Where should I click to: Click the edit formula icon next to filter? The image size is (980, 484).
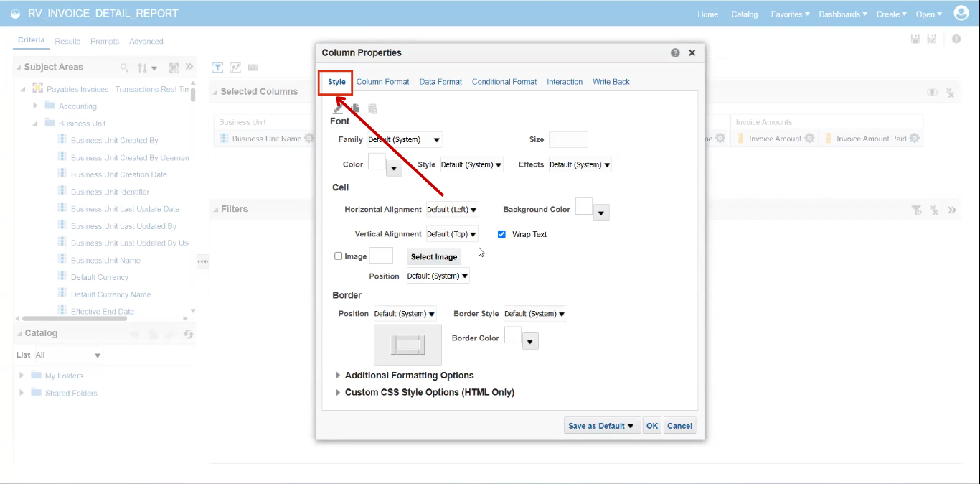(x=235, y=68)
